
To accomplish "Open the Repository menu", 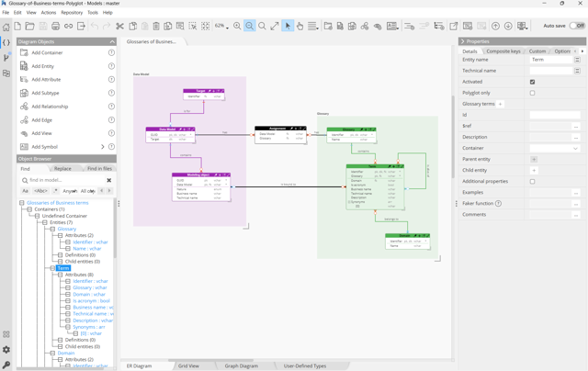I will pyautogui.click(x=72, y=12).
